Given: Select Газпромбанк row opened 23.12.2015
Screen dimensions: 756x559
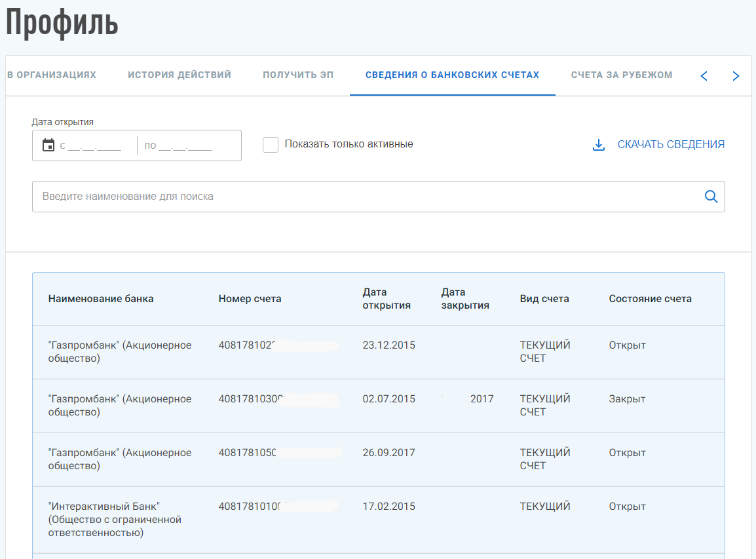Looking at the screenshot, I should 379,352.
